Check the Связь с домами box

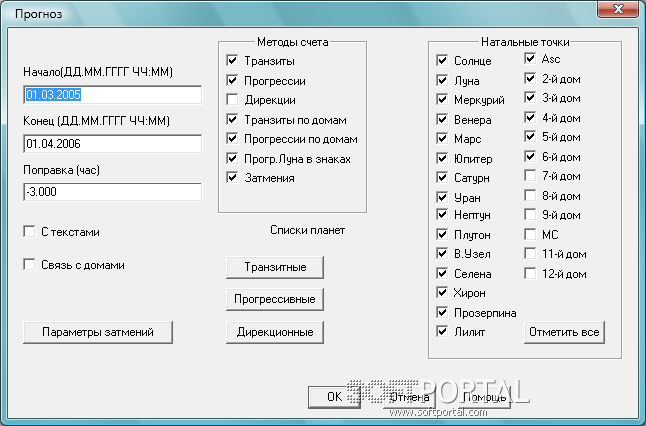click(x=29, y=265)
